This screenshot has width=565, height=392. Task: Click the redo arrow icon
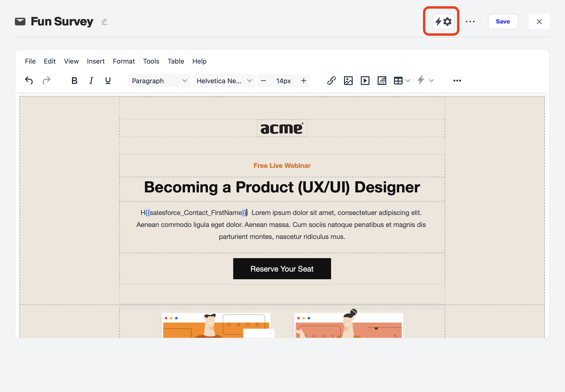46,81
